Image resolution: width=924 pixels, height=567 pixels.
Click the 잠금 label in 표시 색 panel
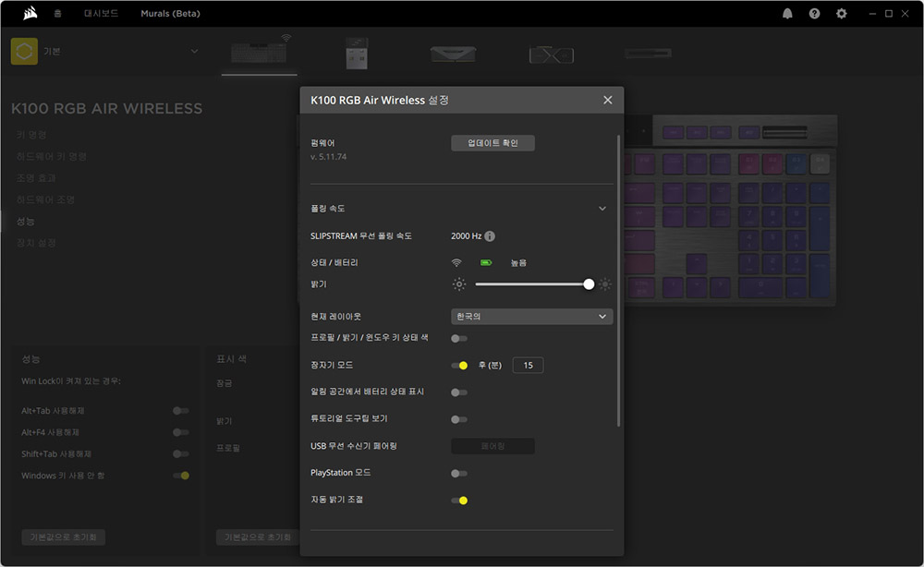(224, 383)
